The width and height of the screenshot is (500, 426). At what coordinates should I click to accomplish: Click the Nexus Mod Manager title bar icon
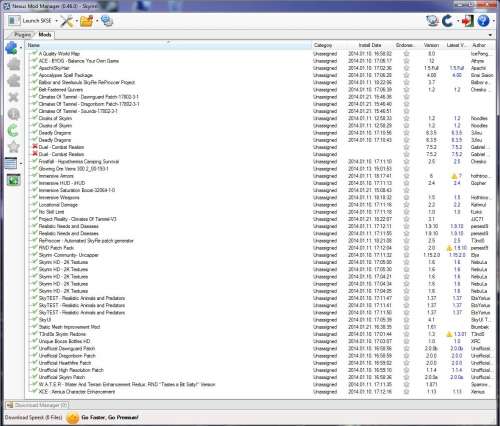(x=6, y=6)
